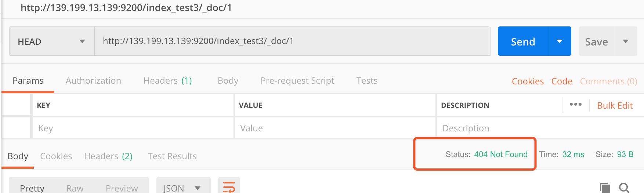Open the Cookies link
644x193 pixels.
(x=528, y=81)
